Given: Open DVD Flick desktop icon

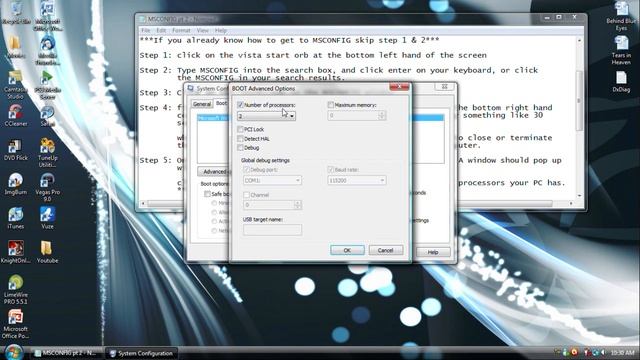Looking at the screenshot, I should tap(16, 150).
